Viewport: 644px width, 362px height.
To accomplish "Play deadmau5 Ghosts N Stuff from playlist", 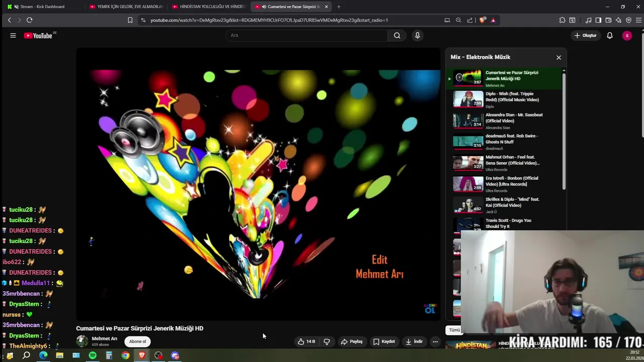I will pos(504,142).
